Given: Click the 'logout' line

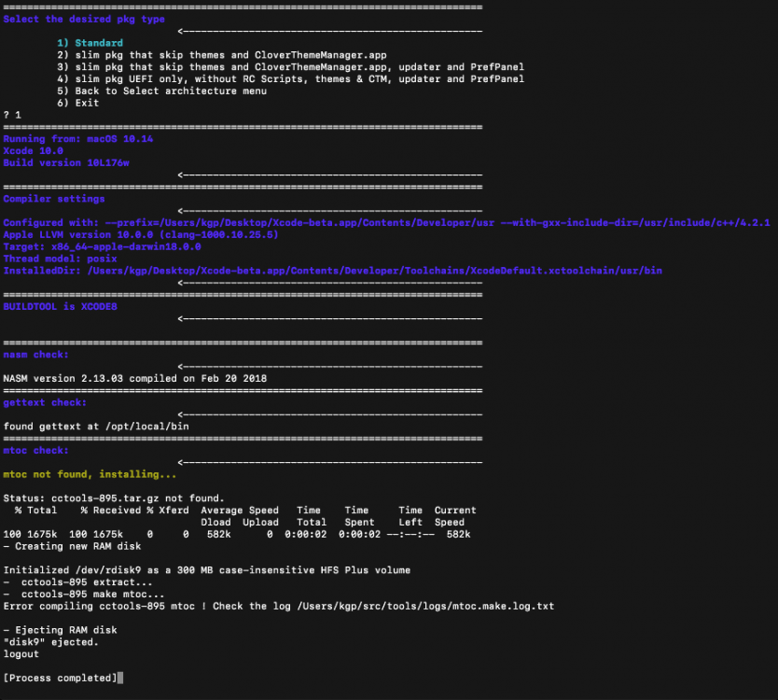Looking at the screenshot, I should [21, 654].
